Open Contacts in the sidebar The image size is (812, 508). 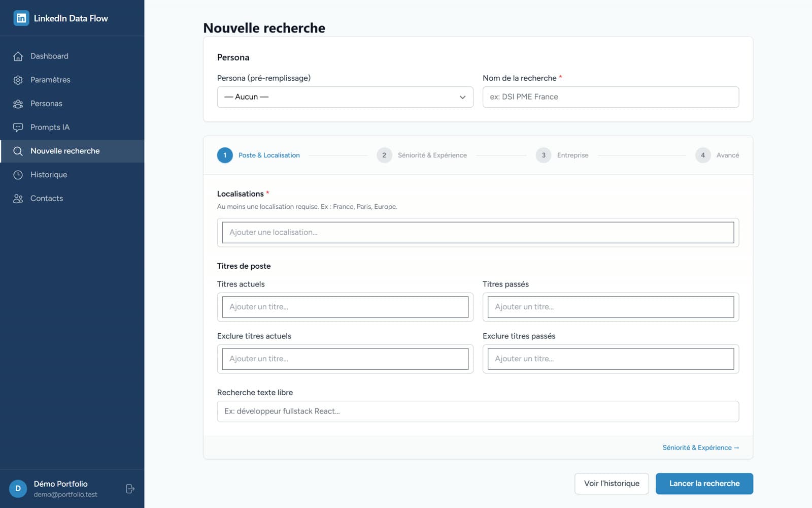coord(72,199)
